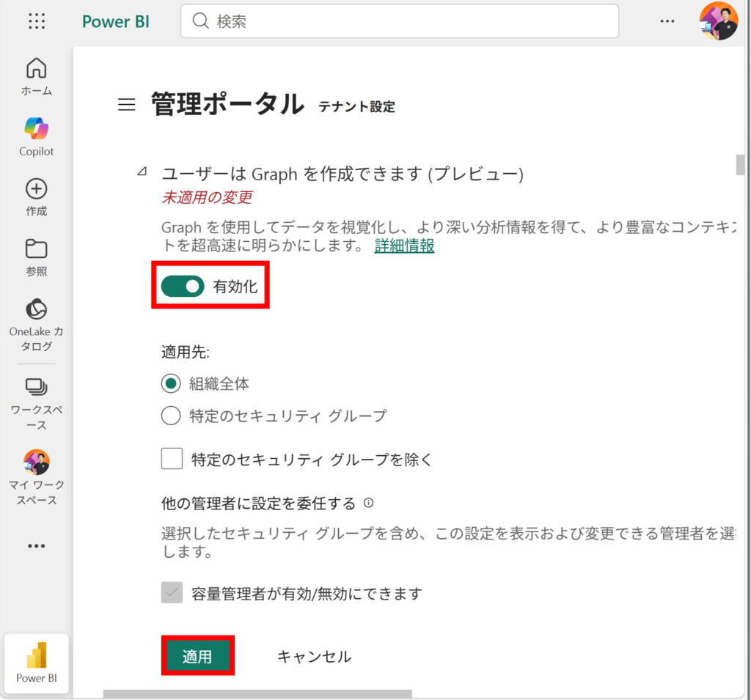Click the 適用 apply button
The image size is (751, 700).
pyautogui.click(x=197, y=656)
